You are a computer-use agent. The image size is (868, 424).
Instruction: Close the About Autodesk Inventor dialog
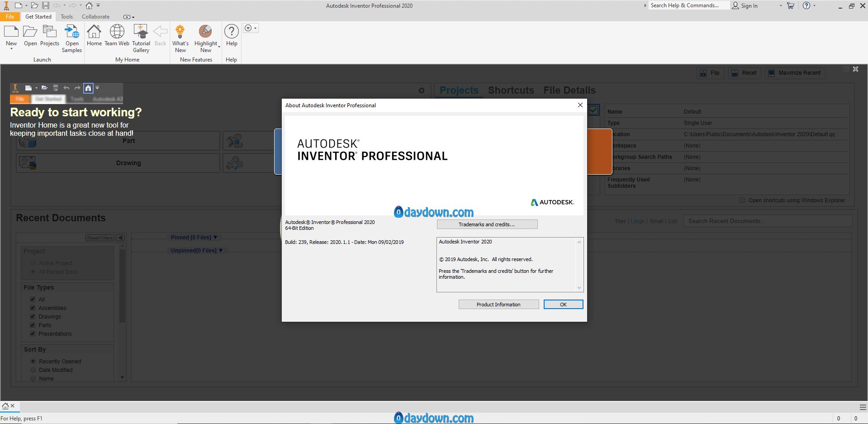(580, 105)
